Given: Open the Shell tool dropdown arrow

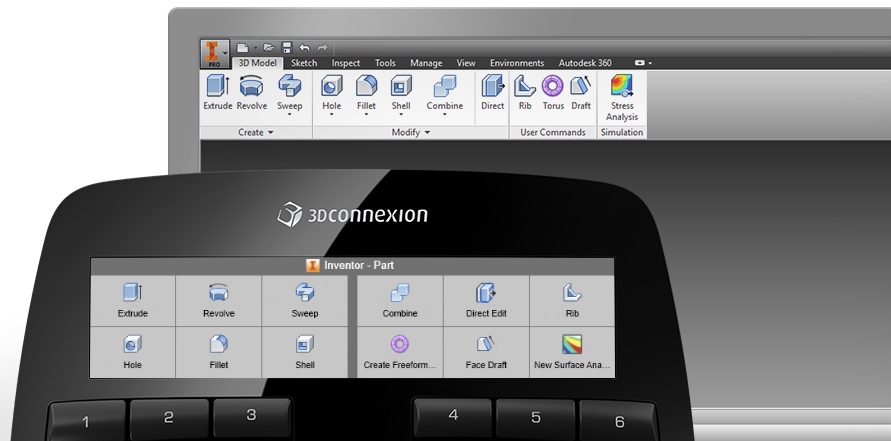Looking at the screenshot, I should (x=401, y=115).
